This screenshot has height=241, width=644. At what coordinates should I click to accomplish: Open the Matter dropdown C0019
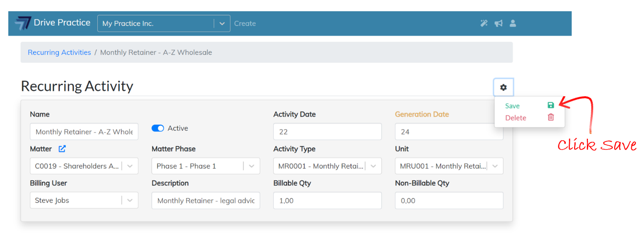tap(84, 166)
